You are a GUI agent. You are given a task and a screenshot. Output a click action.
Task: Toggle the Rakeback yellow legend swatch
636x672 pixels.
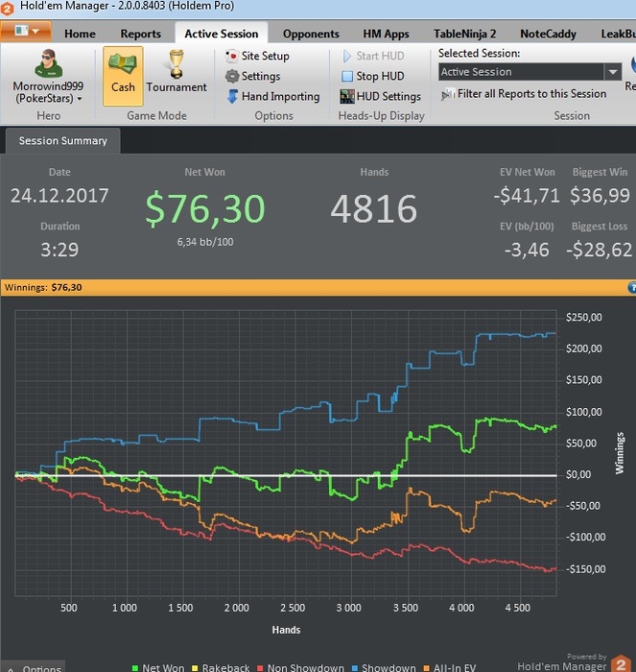pyautogui.click(x=196, y=668)
